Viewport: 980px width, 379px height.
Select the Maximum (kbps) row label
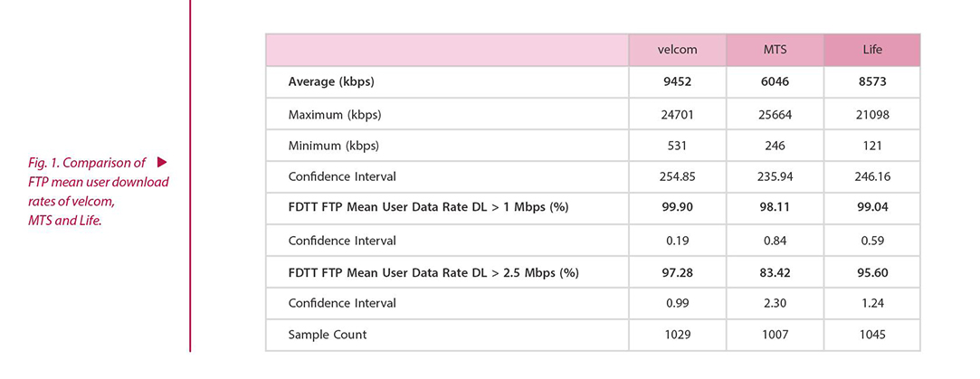(x=335, y=114)
